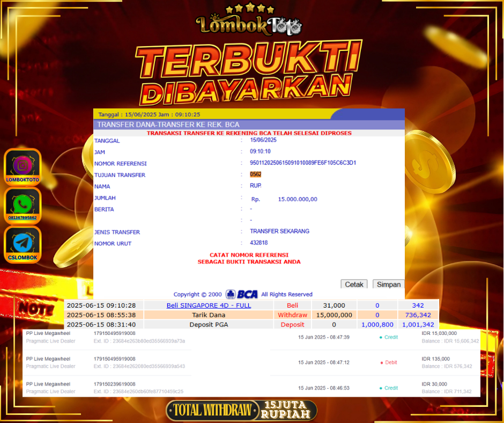Click the nomor referensi value

[303, 163]
